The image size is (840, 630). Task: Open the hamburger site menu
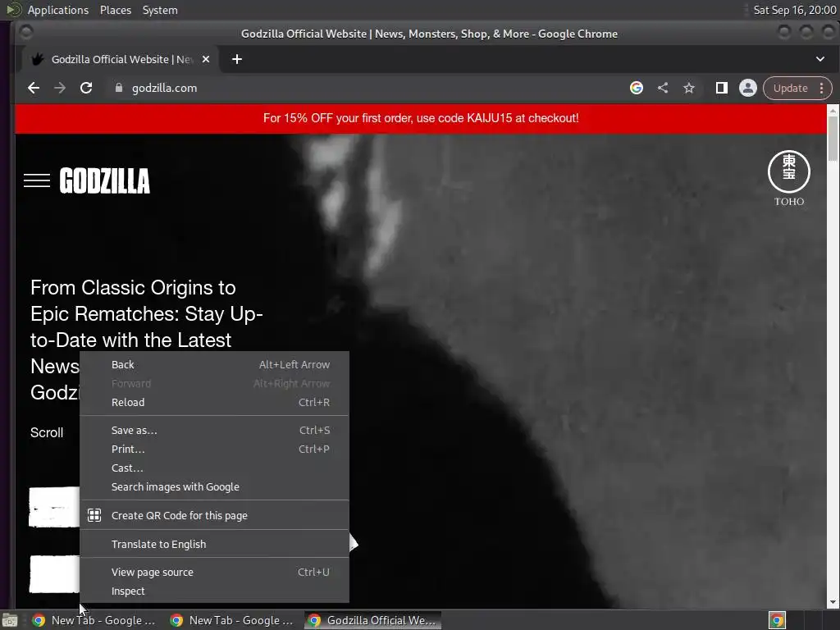[37, 180]
